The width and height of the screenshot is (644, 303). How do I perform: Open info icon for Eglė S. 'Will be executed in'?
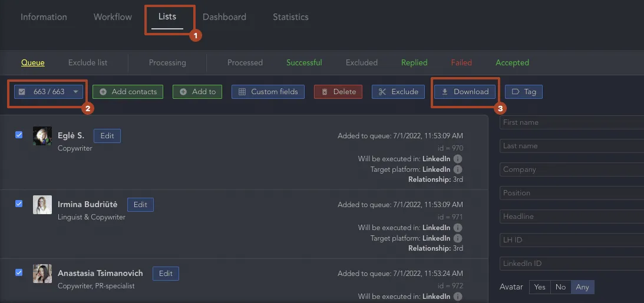click(458, 159)
